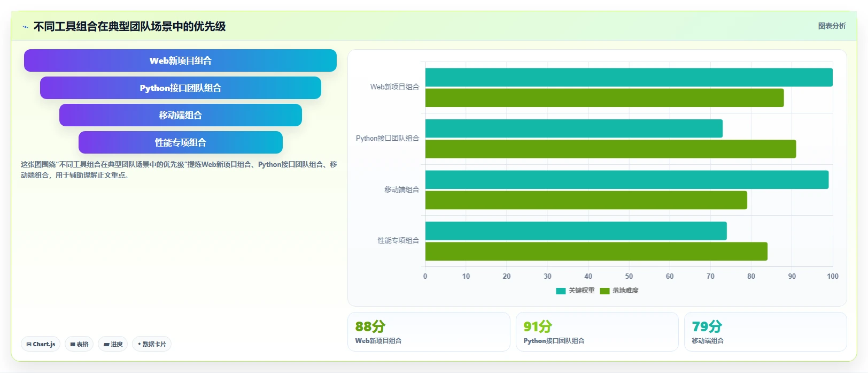Click the 数据卡片 tag chip

pyautogui.click(x=152, y=344)
